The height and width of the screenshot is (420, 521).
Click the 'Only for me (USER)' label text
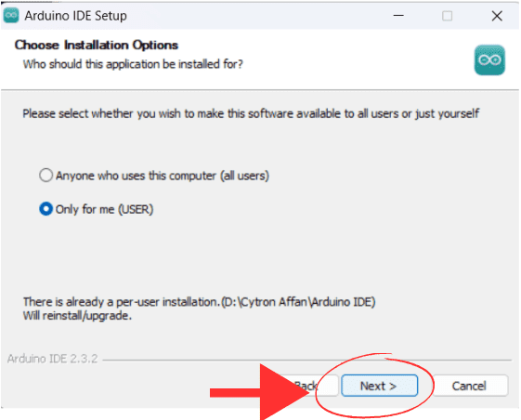104,209
